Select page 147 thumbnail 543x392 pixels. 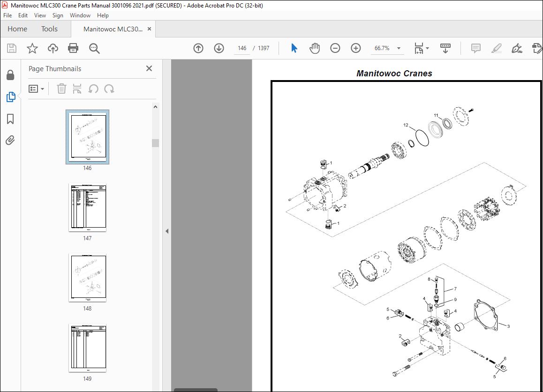[87, 207]
